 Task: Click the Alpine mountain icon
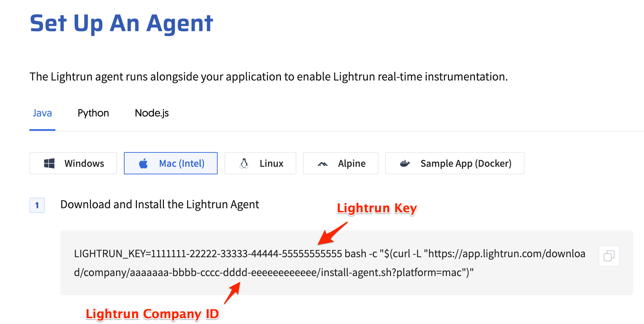pos(322,164)
